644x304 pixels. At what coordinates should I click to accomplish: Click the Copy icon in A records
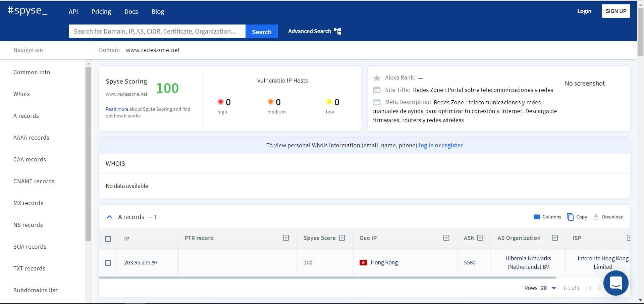pos(570,217)
